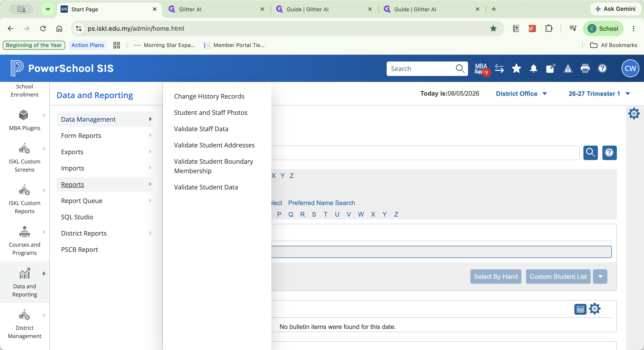Viewport: 644px width, 350px height.
Task: Open Validate Student Addresses
Action: point(214,145)
